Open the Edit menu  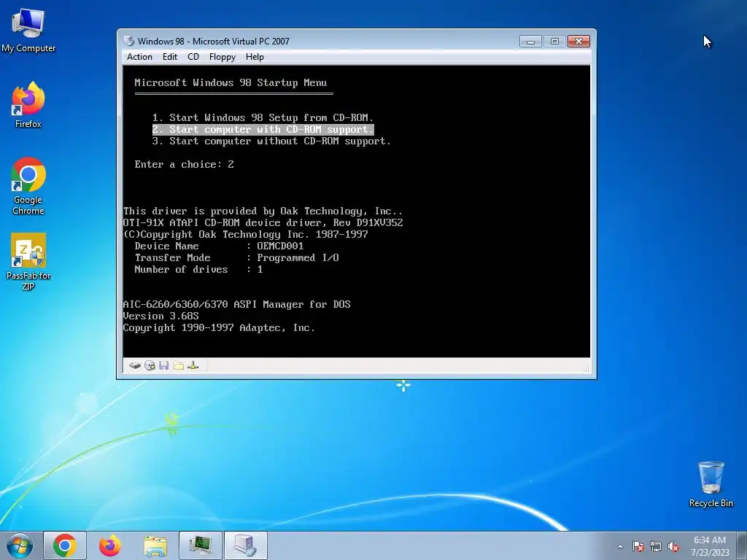click(169, 57)
